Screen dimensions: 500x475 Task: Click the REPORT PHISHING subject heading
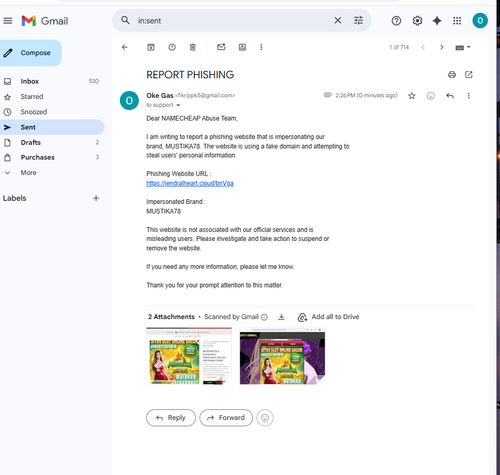pyautogui.click(x=190, y=75)
